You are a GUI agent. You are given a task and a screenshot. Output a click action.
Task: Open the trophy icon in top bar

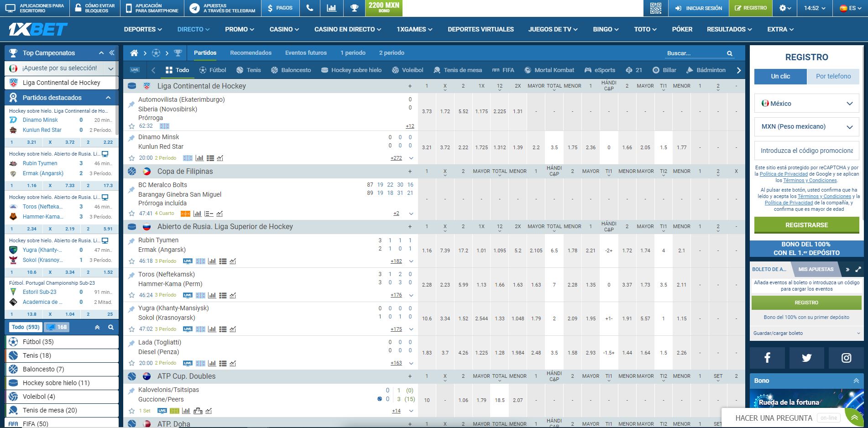click(x=354, y=8)
